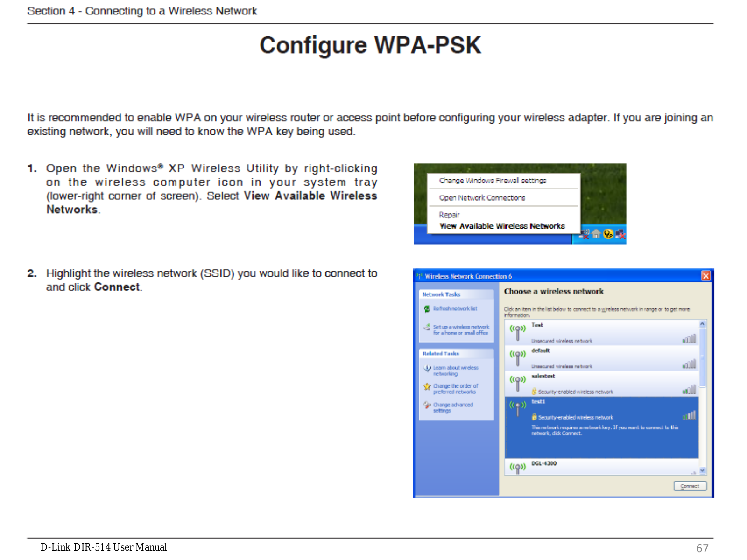747x560 pixels.
Task: Open the Change advanced settings link
Action: 453,408
